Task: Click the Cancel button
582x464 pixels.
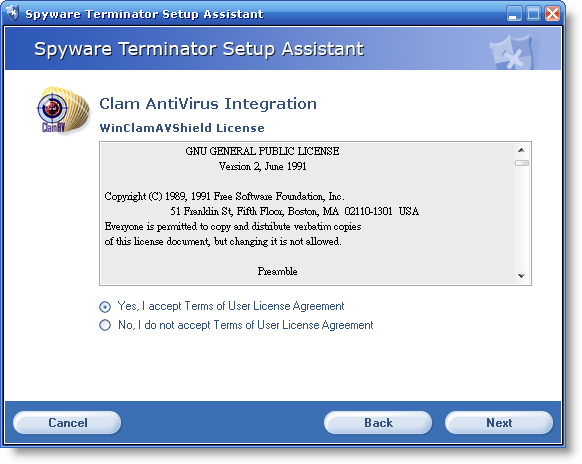Action: pos(67,422)
